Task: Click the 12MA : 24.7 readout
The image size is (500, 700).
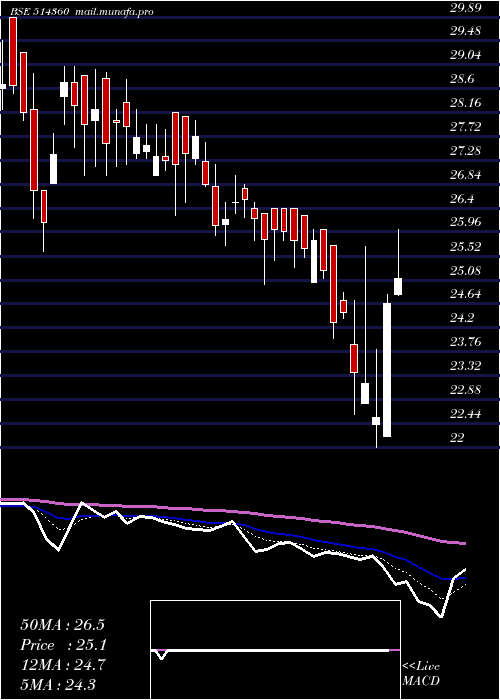Action: (62, 665)
